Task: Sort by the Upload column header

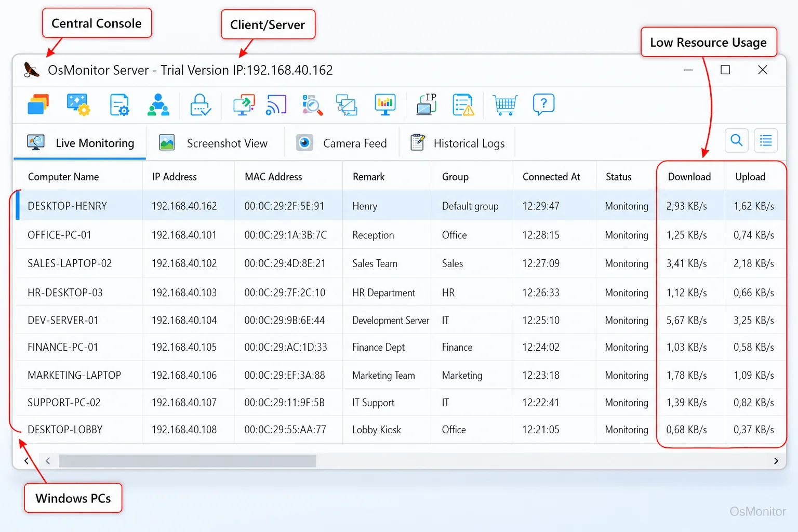Action: [750, 177]
